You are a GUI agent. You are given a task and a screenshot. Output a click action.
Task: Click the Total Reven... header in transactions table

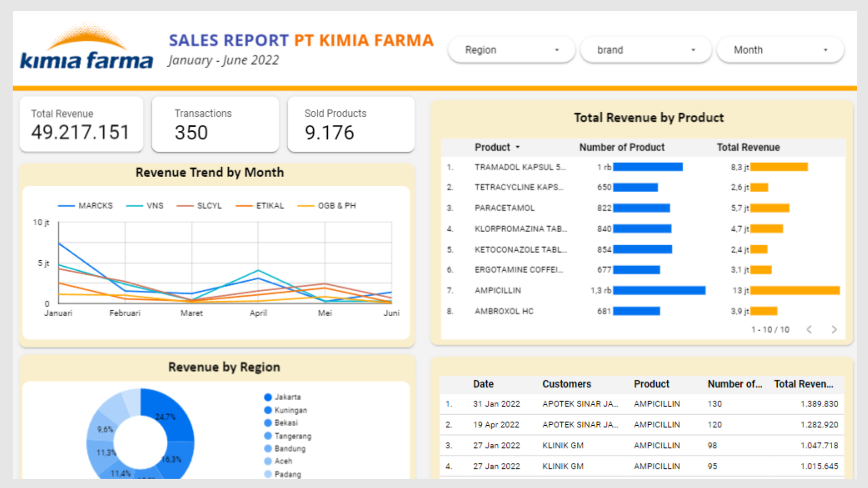pyautogui.click(x=804, y=384)
